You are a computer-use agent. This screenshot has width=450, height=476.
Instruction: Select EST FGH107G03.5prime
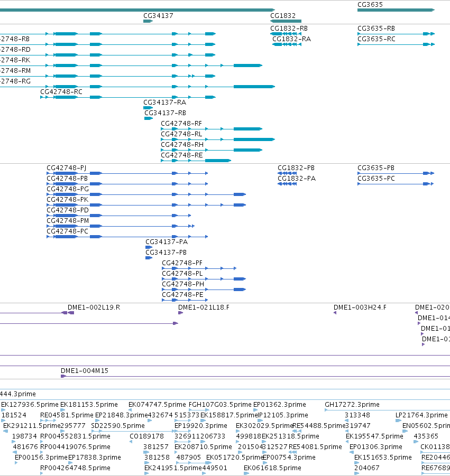(x=220, y=405)
